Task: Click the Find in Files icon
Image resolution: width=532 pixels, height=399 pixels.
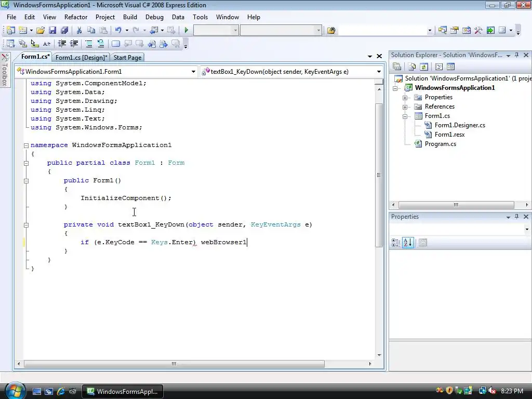Action: 331,30
